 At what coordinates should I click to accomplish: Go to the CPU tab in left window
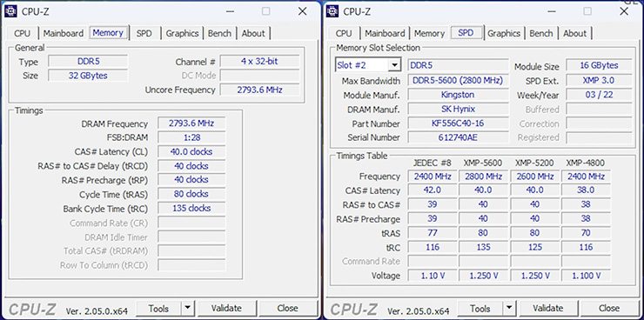(22, 33)
